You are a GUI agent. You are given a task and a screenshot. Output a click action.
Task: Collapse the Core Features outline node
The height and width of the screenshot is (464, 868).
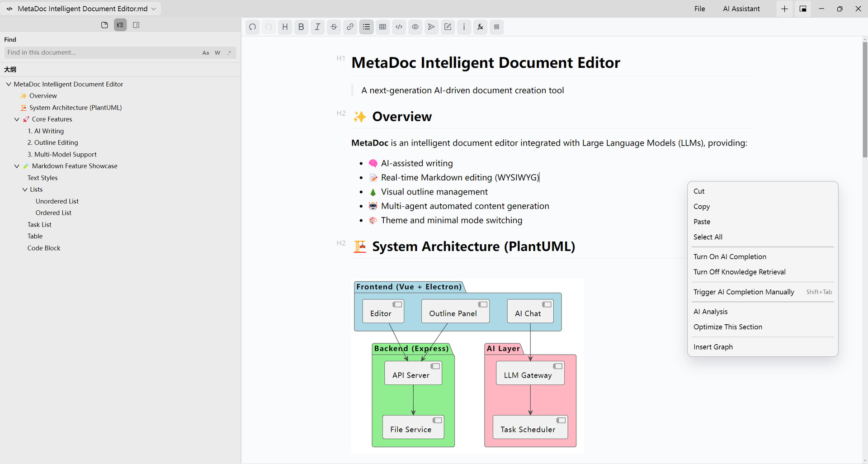(x=17, y=119)
